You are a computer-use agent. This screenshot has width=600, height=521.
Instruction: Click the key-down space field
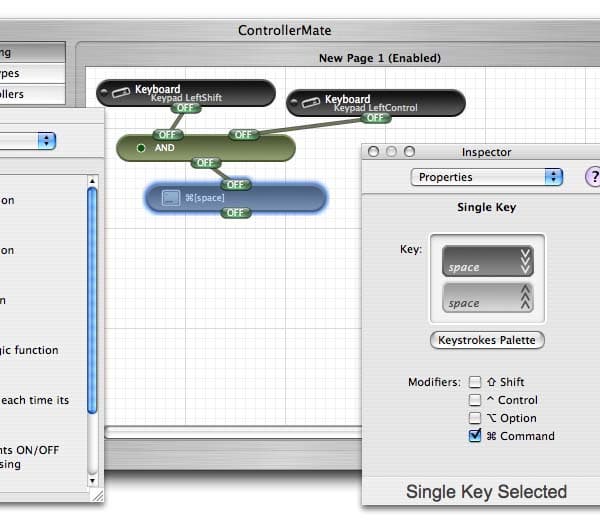pos(488,261)
